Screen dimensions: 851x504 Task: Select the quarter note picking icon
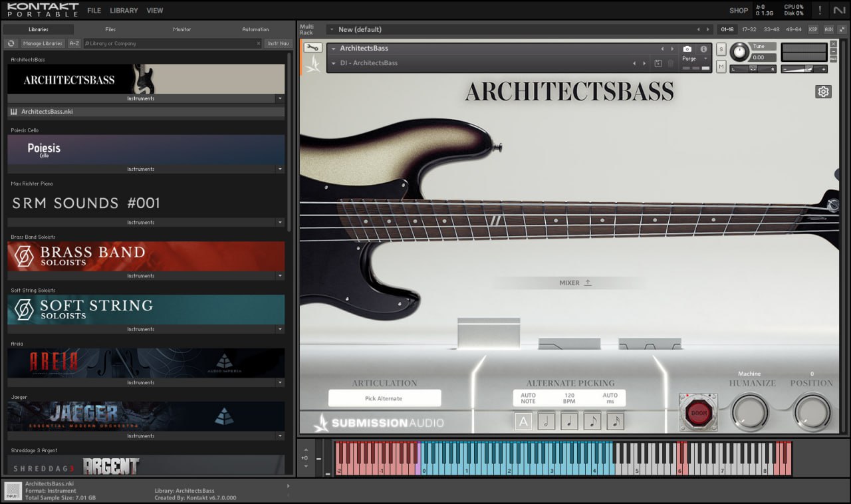click(x=569, y=421)
